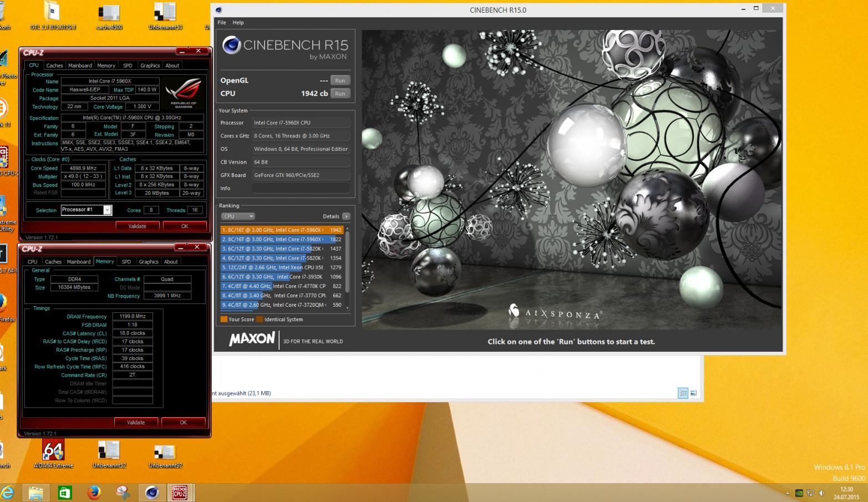The image size is (868, 502).
Task: Click the Cinebench title bar app icon
Action: [x=219, y=10]
